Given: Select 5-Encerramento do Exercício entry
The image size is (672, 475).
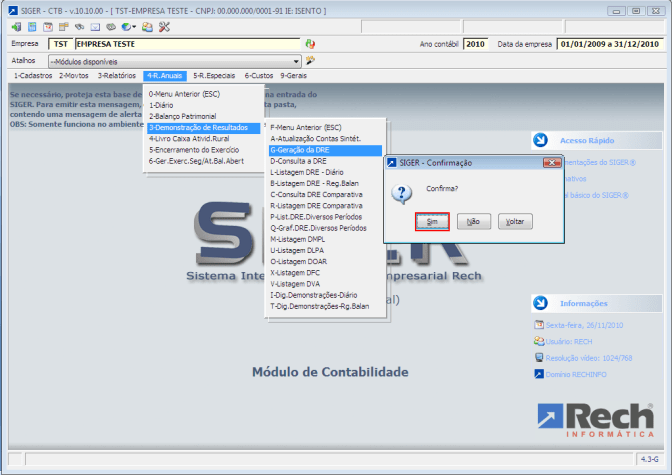Looking at the screenshot, I should click(204, 150).
